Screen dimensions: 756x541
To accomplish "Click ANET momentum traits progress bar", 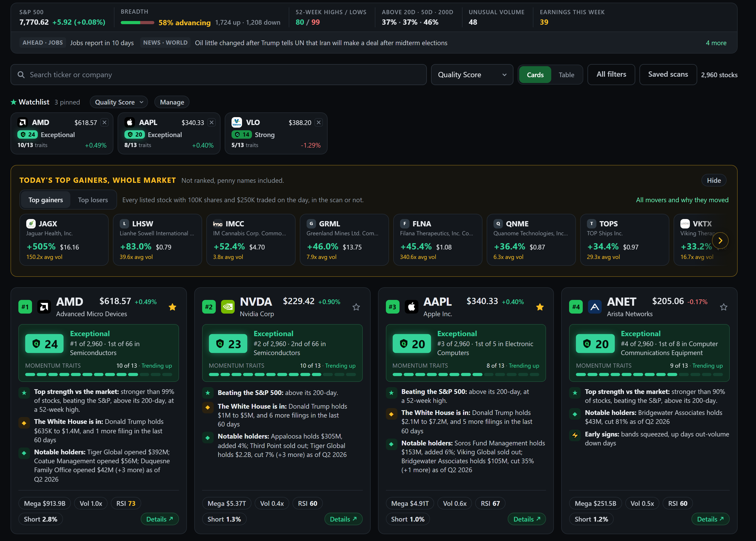I will (x=649, y=374).
